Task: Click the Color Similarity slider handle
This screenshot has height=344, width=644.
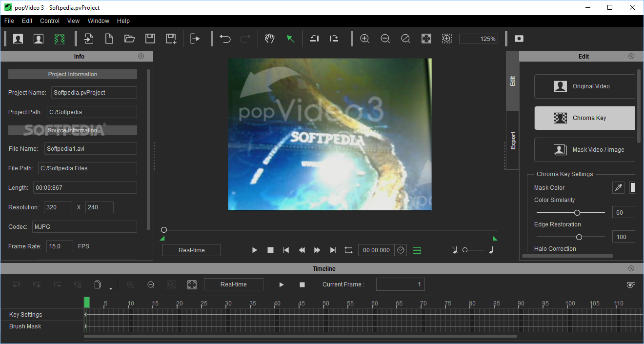Action: point(577,213)
